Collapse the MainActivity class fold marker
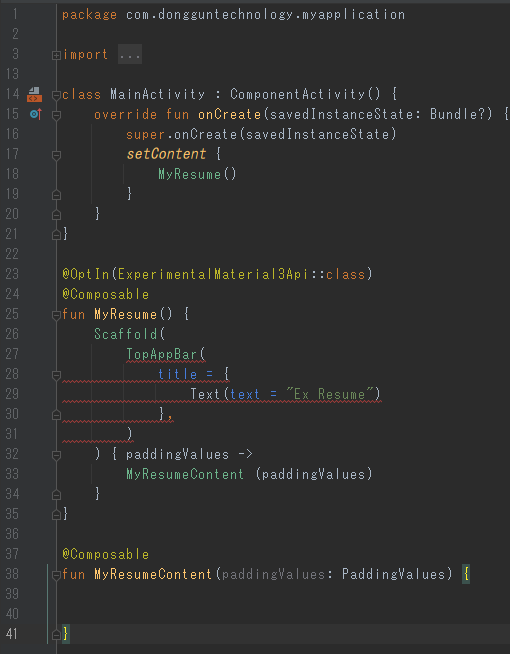The width and height of the screenshot is (510, 654). 56,96
